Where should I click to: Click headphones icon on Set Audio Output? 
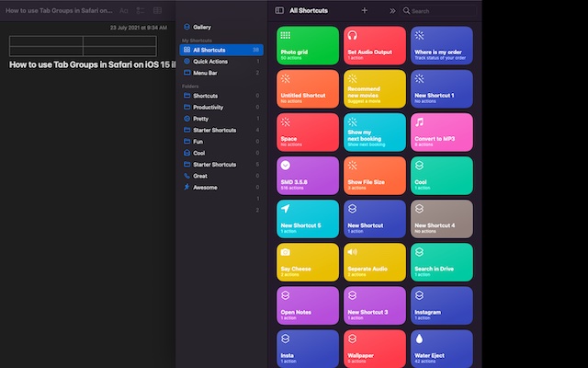[352, 35]
